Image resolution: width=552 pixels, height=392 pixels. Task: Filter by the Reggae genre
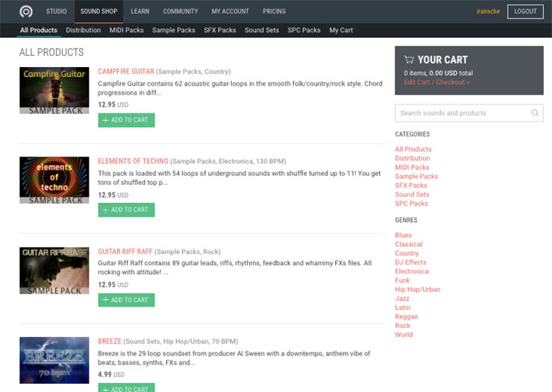coord(407,317)
